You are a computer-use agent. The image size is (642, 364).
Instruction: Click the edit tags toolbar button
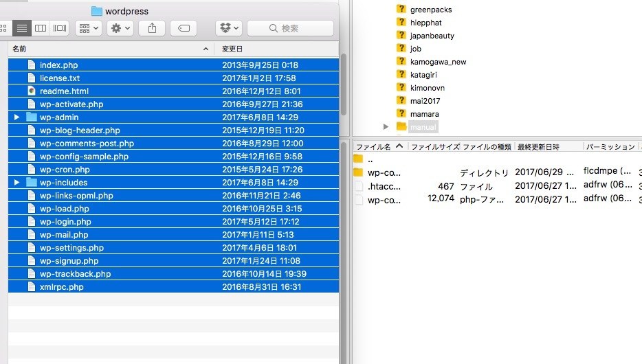coord(184,28)
